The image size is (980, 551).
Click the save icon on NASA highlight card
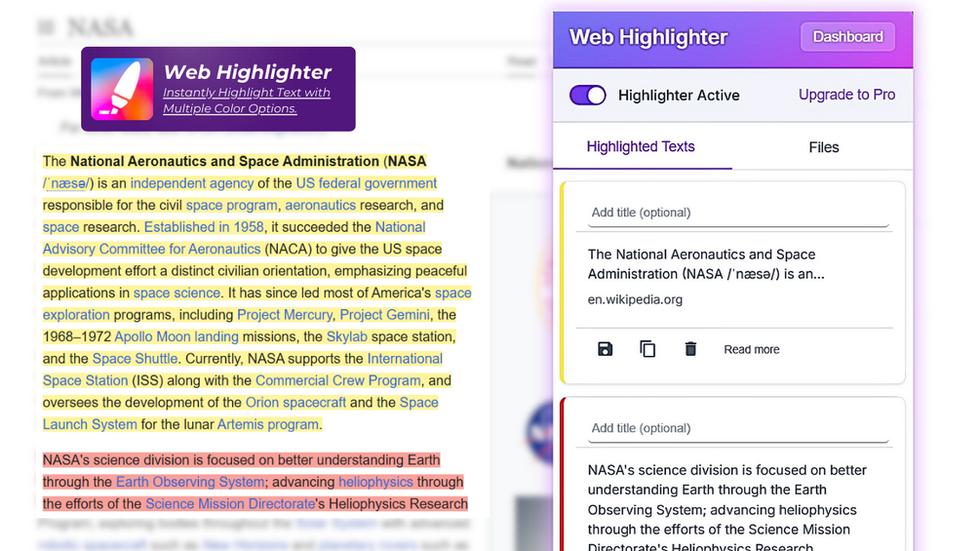tap(605, 349)
